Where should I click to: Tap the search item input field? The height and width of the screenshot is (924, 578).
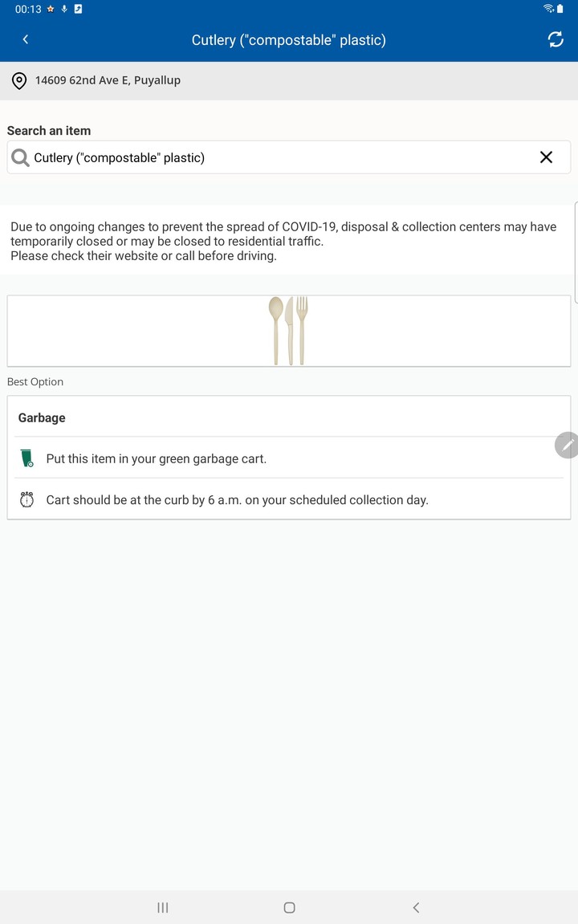coord(273,157)
